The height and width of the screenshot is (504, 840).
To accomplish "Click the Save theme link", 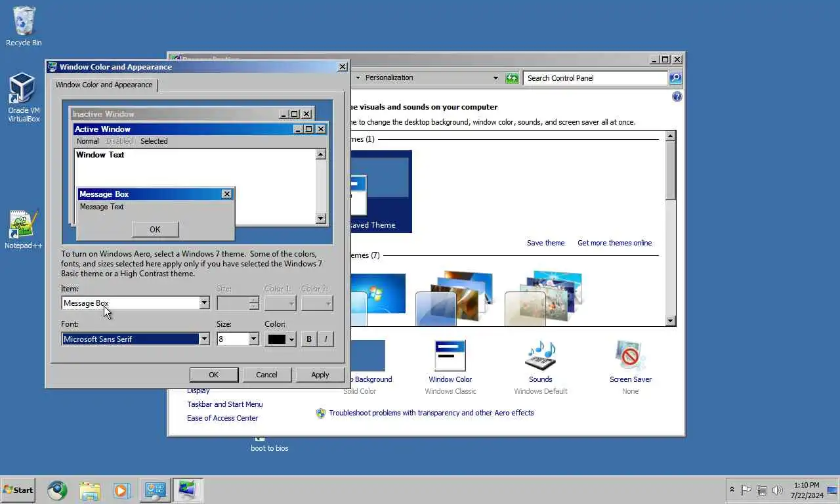I will (545, 243).
